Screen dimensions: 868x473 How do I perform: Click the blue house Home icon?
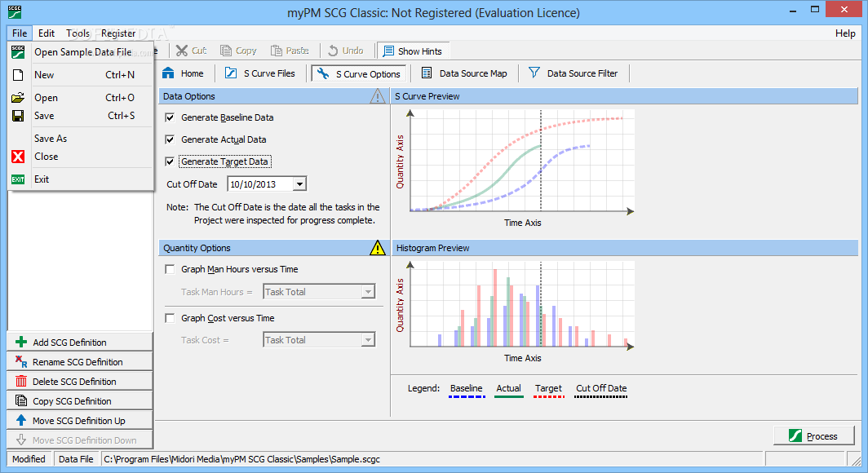[x=168, y=73]
